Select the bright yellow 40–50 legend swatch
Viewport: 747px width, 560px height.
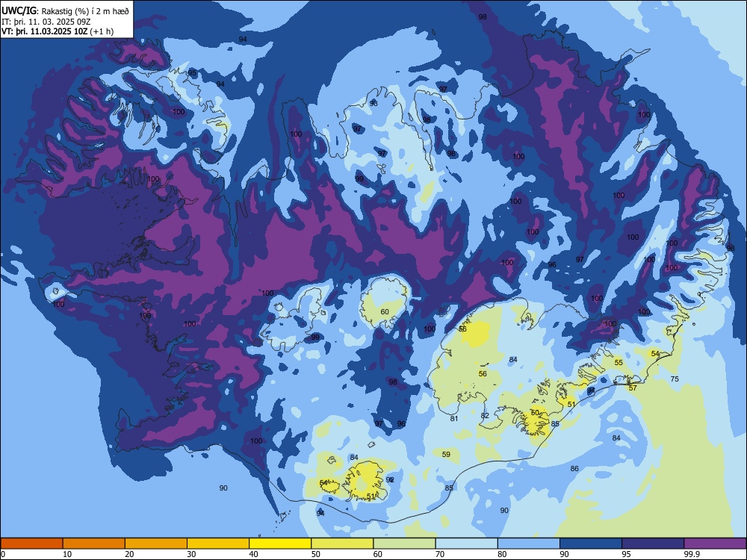pyautogui.click(x=280, y=544)
